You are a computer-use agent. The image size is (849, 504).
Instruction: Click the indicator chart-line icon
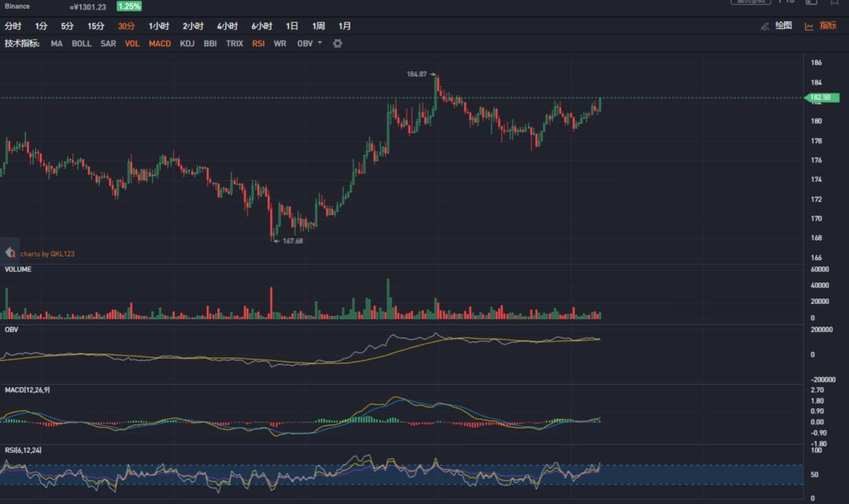809,26
